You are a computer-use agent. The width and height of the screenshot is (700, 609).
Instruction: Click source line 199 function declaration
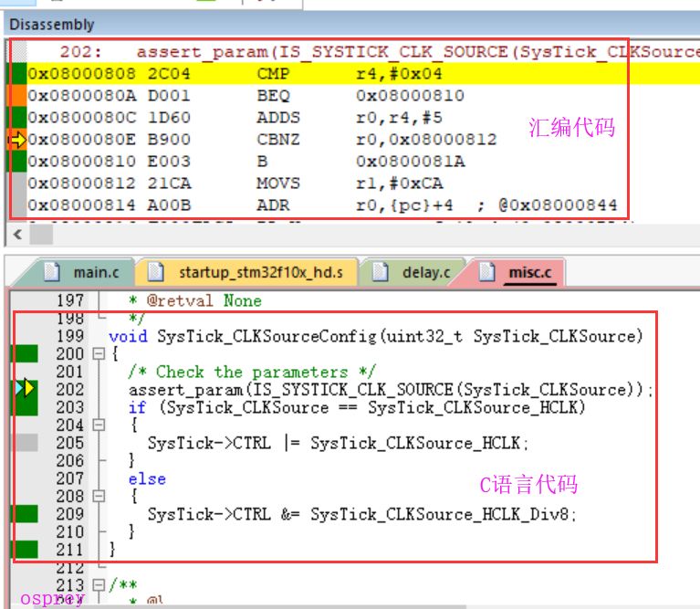click(375, 336)
